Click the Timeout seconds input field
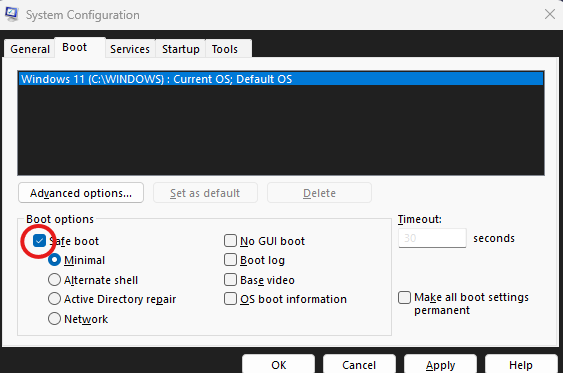Image resolution: width=563 pixels, height=373 pixels. (x=432, y=238)
